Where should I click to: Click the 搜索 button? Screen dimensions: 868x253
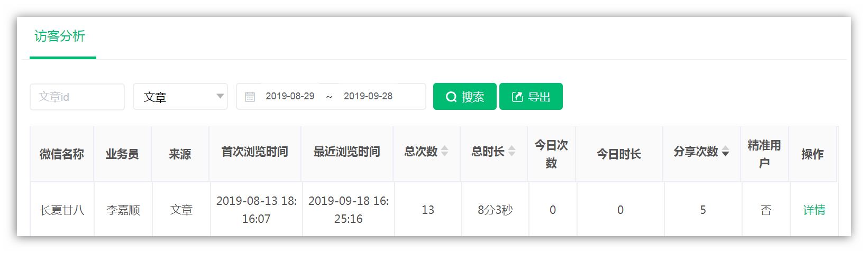(x=465, y=97)
